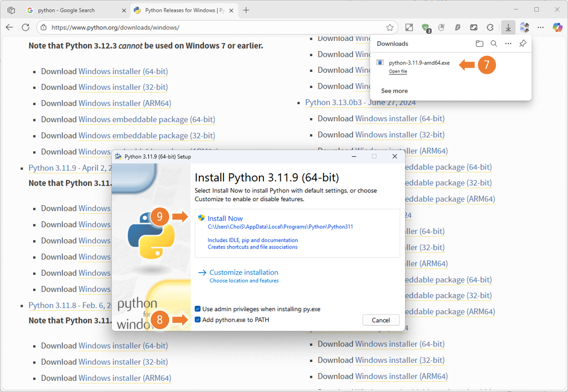This screenshot has width=568, height=392.
Task: Open more options in Downloads panel
Action: pos(508,44)
